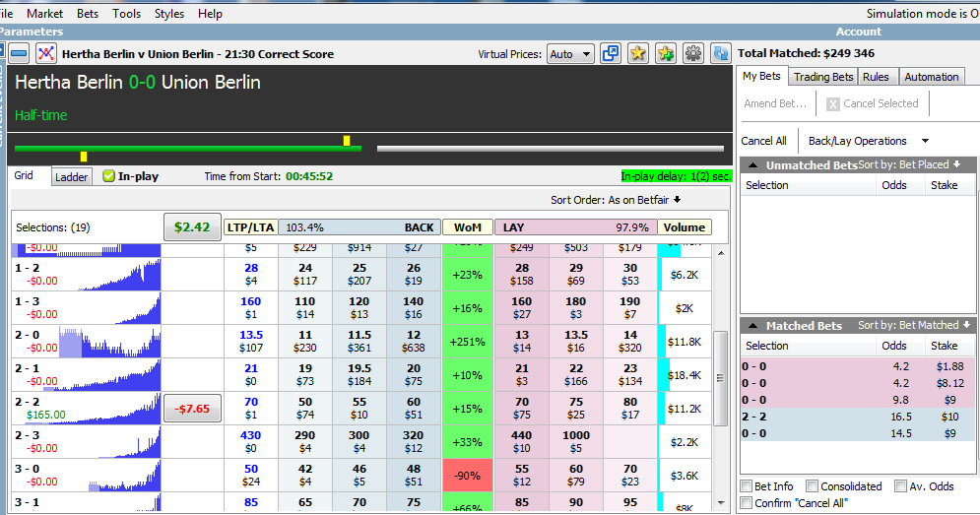The width and height of the screenshot is (980, 515).
Task: Click the scroll up arrow of selections grid
Action: pos(721,252)
